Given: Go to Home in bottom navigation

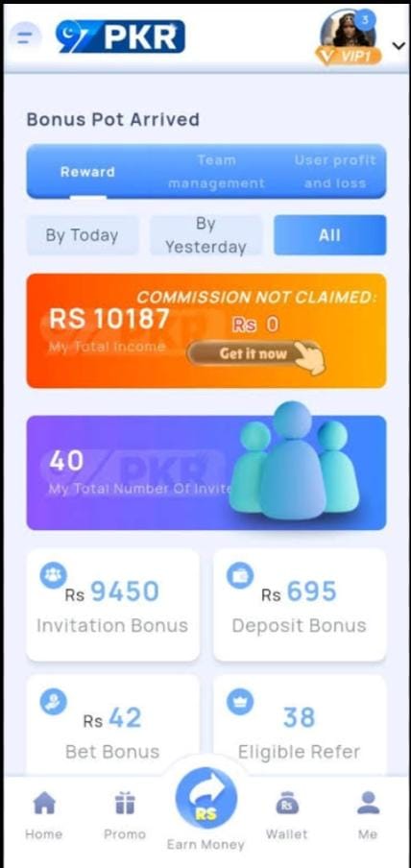Looking at the screenshot, I should 44,815.
